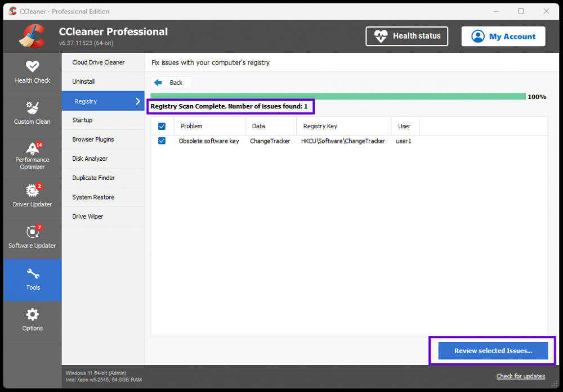Open Health Check heart icon
The width and height of the screenshot is (563, 392).
pyautogui.click(x=32, y=67)
